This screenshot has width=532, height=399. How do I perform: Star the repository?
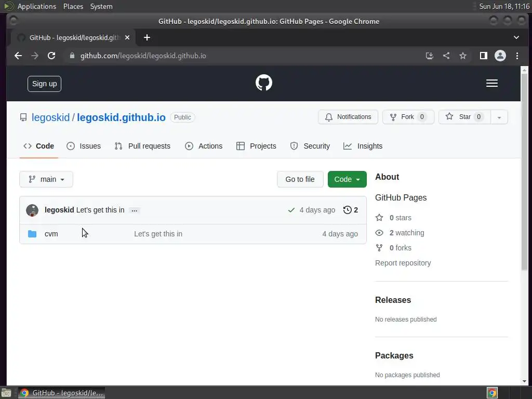464,117
